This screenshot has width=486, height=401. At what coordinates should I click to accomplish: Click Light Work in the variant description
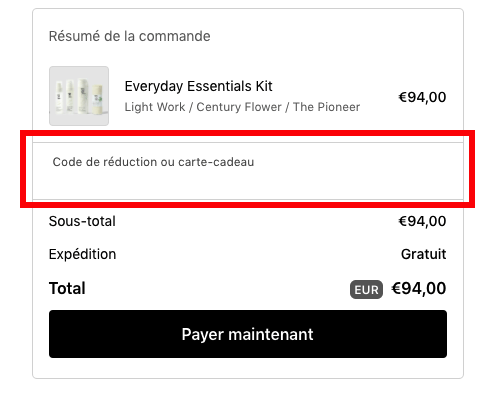[155, 107]
